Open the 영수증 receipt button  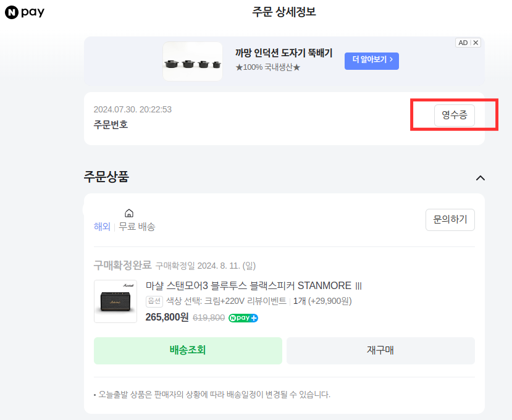[x=454, y=115]
